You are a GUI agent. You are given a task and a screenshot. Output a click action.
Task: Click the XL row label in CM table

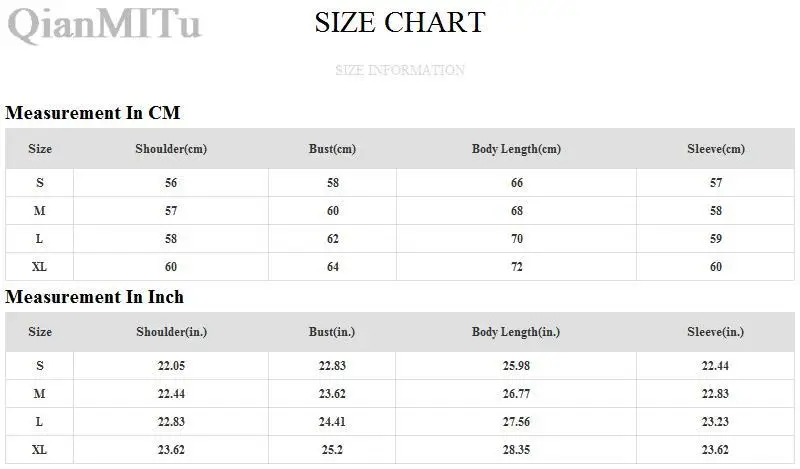[39, 267]
